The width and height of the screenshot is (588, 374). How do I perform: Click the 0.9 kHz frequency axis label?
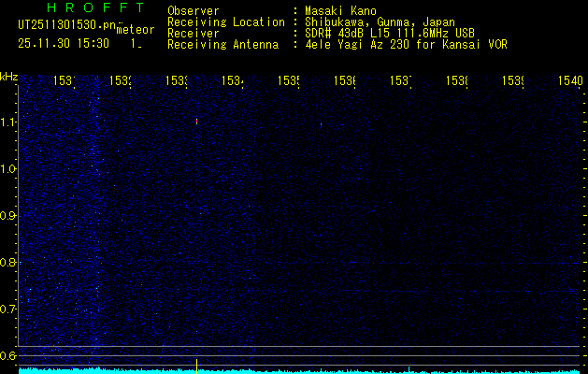8,215
